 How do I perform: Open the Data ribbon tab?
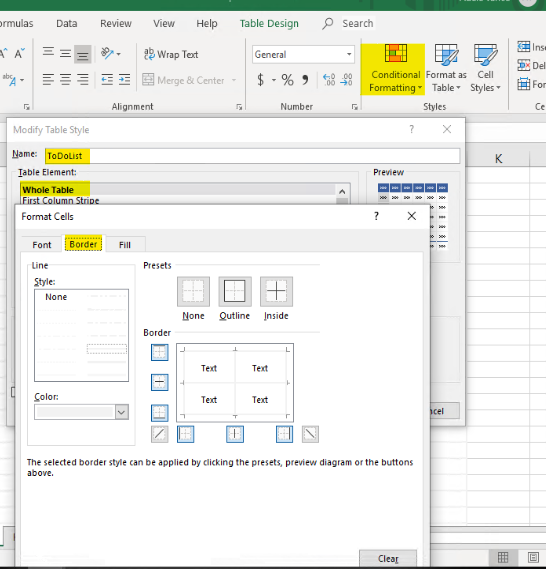[x=66, y=24]
